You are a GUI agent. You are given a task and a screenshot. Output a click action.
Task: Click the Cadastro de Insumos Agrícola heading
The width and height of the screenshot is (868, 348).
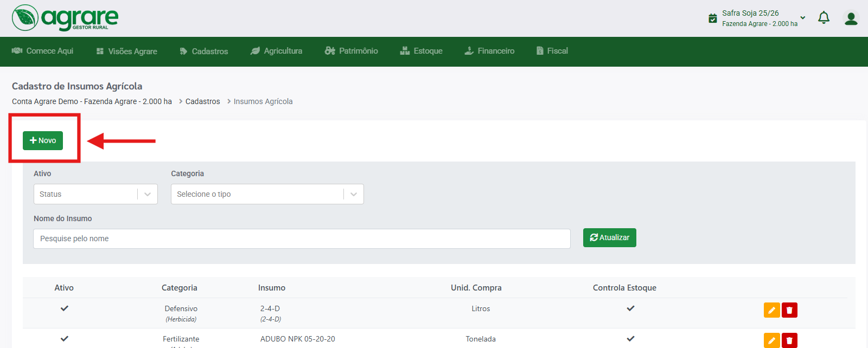pyautogui.click(x=77, y=86)
